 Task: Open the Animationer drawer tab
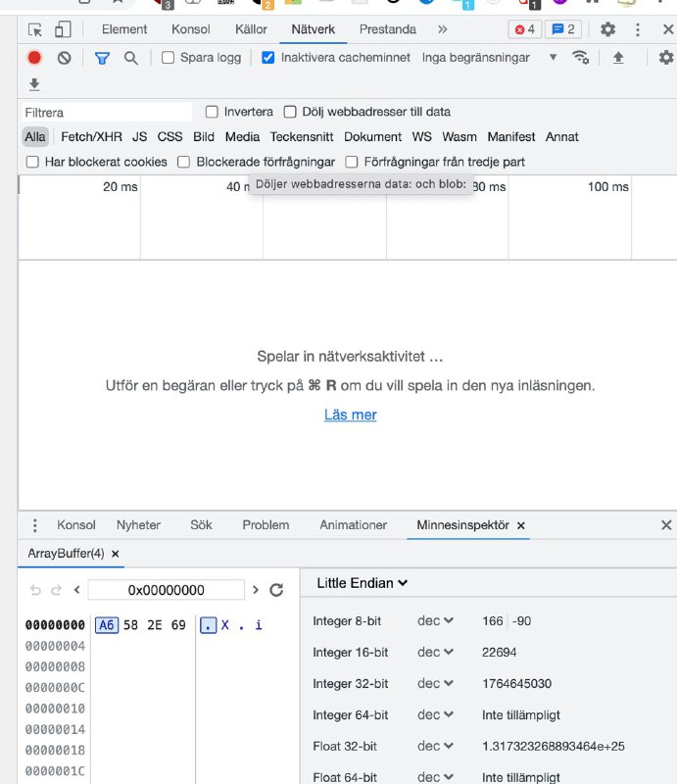click(x=353, y=525)
